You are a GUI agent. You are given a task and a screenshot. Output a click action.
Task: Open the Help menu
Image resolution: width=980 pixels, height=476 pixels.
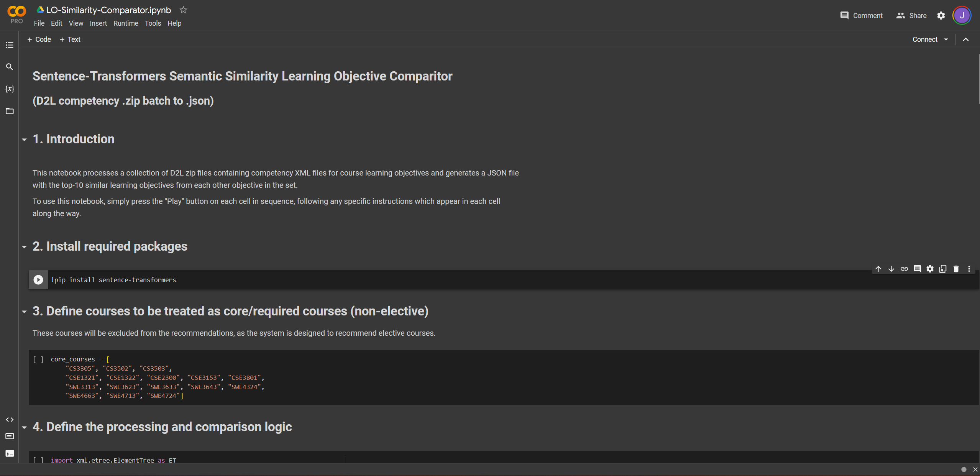(x=174, y=23)
